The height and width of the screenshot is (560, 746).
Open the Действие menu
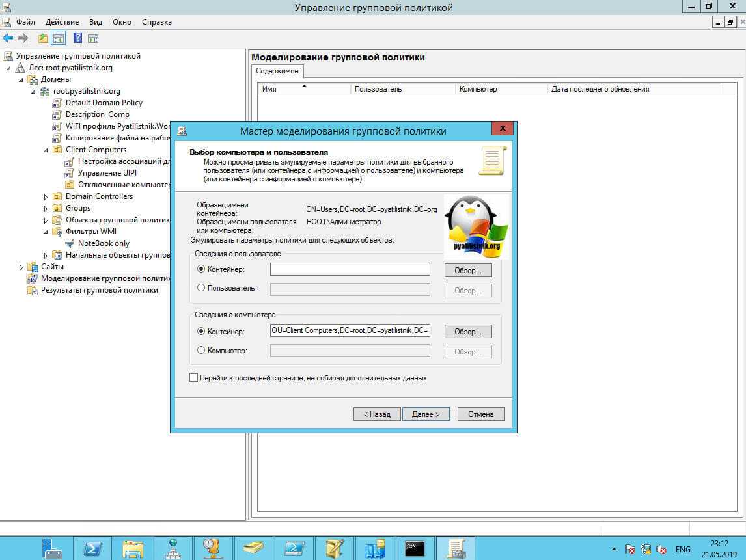[62, 22]
